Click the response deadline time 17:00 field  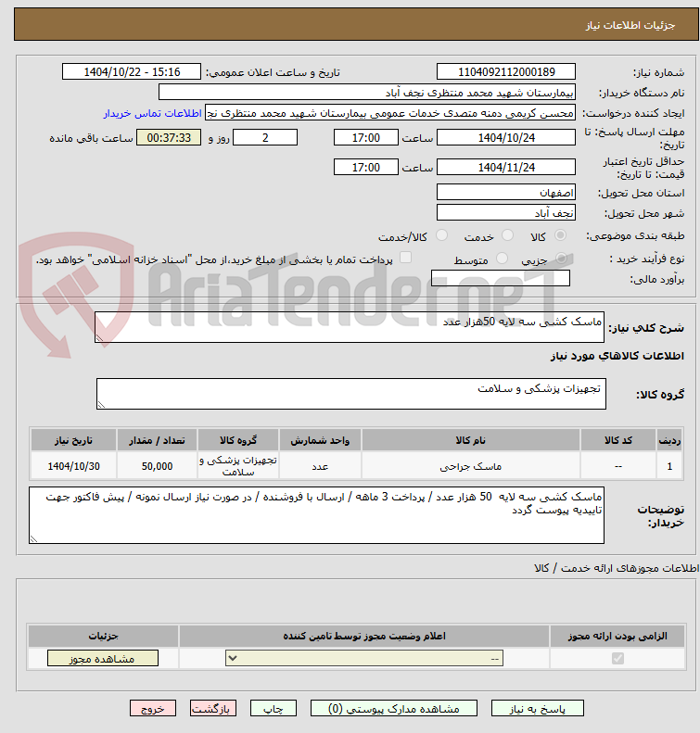coord(366,137)
